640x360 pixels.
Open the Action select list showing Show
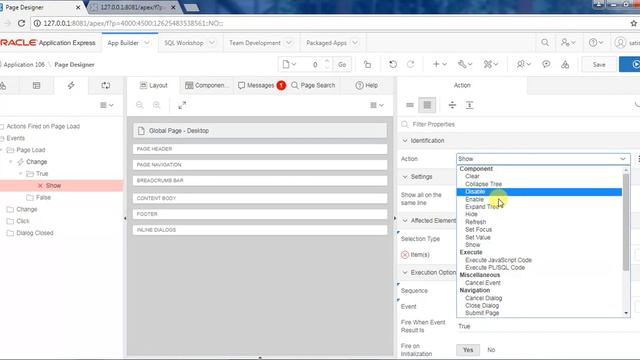coord(543,159)
